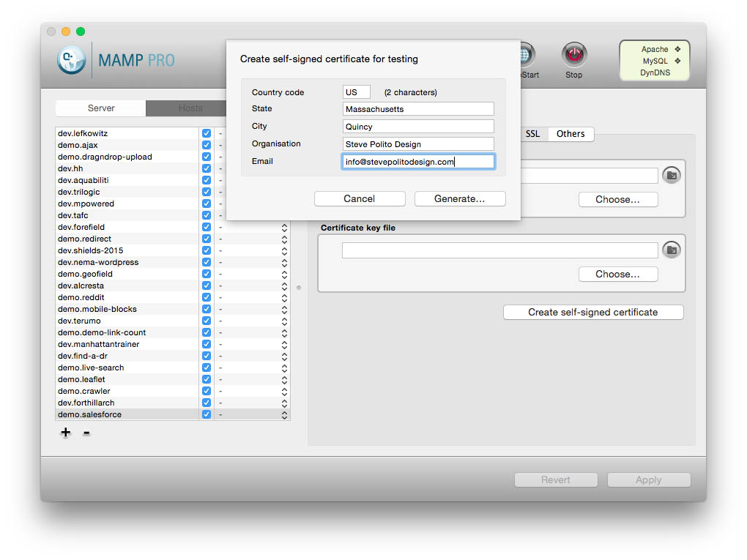Uncheck the demo.dragndrop-upload host

(207, 157)
